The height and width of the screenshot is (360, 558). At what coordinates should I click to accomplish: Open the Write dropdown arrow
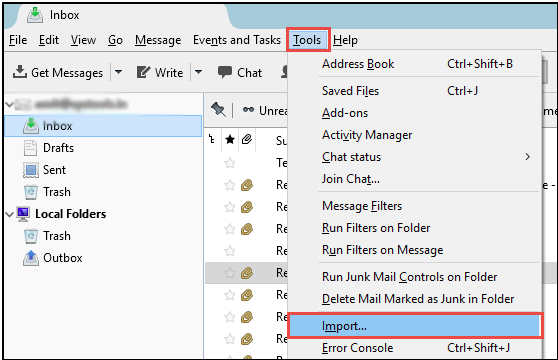tap(199, 72)
